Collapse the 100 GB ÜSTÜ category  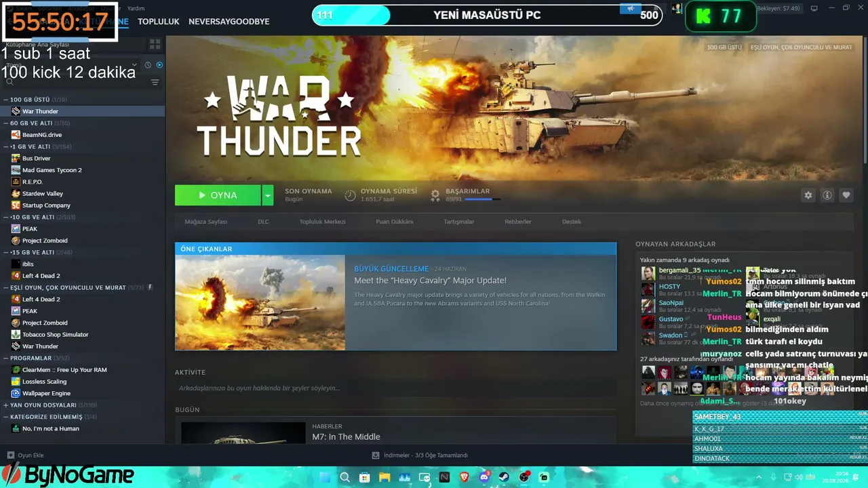5,100
